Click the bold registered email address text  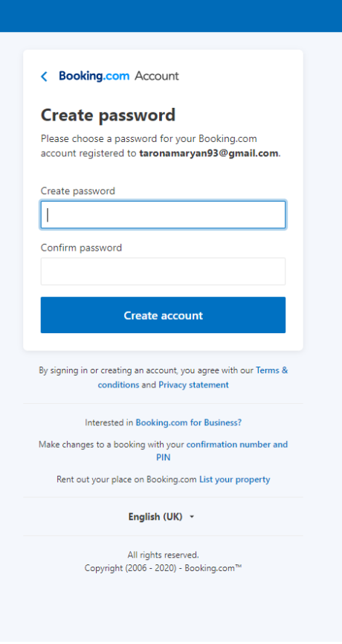pyautogui.click(x=209, y=154)
